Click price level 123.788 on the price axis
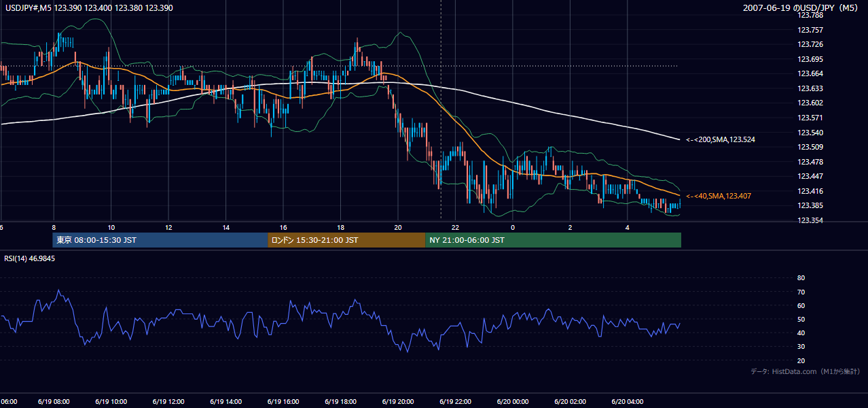Viewport: 868px width, 408px height. point(809,15)
